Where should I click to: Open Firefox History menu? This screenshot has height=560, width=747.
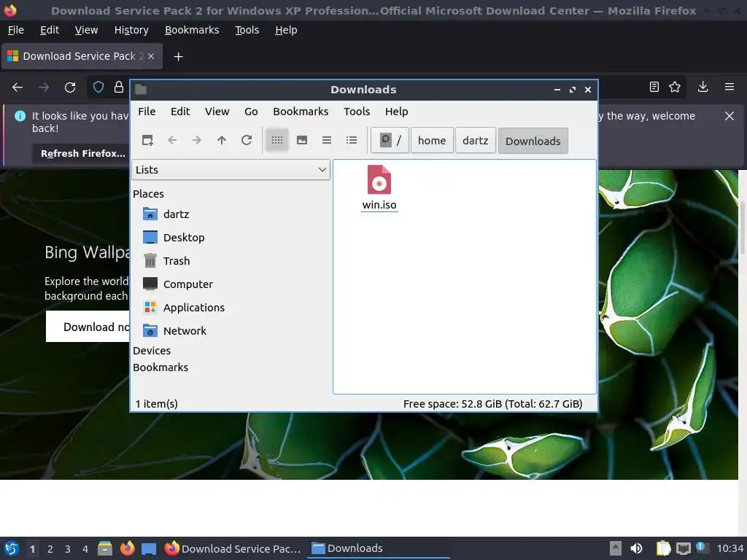pos(131,30)
